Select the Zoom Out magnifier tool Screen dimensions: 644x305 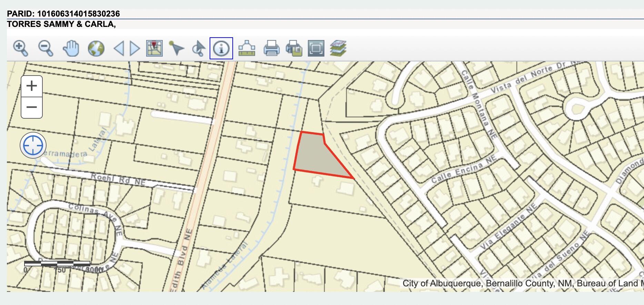coord(46,48)
